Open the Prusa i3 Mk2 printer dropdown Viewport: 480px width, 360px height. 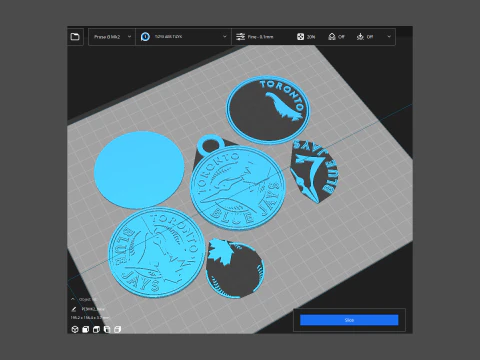coord(112,37)
